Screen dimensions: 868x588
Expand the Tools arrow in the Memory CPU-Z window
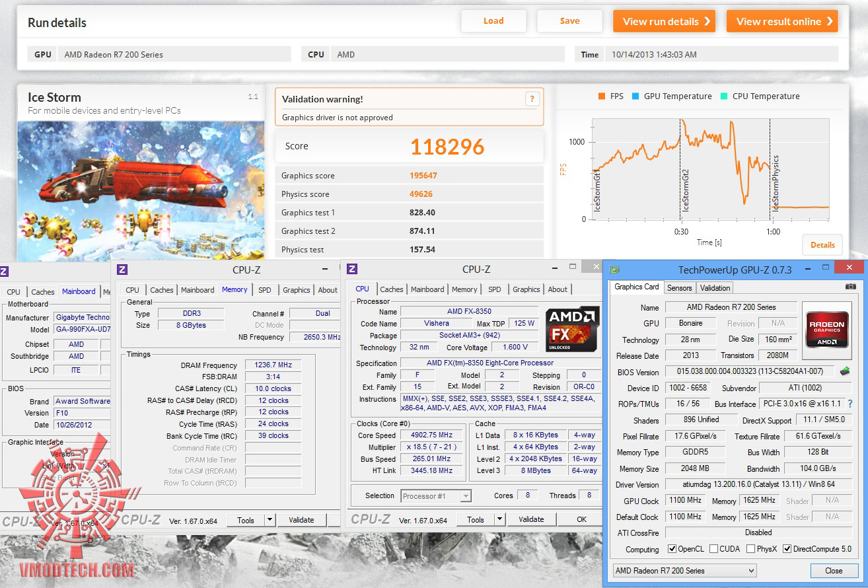pos(270,520)
